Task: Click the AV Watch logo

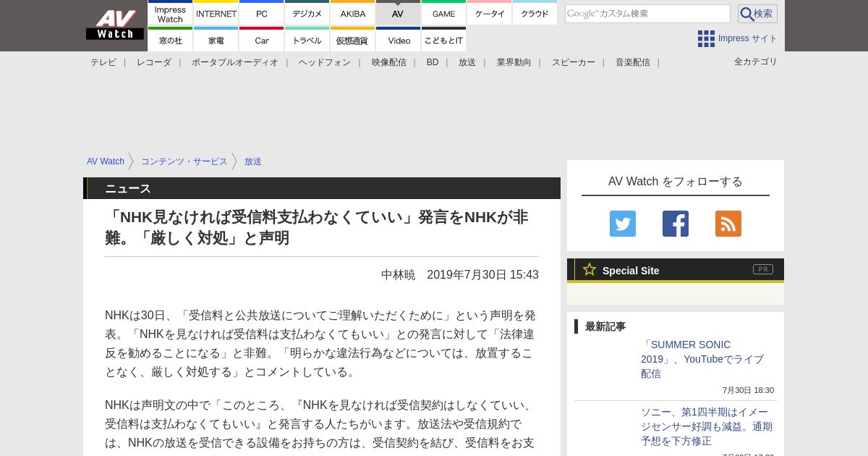Action: click(x=115, y=25)
